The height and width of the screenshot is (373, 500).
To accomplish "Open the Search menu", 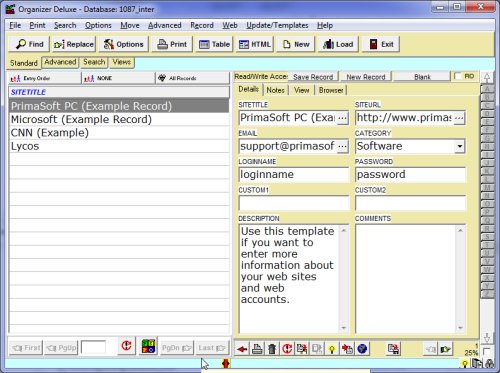I will pos(65,25).
